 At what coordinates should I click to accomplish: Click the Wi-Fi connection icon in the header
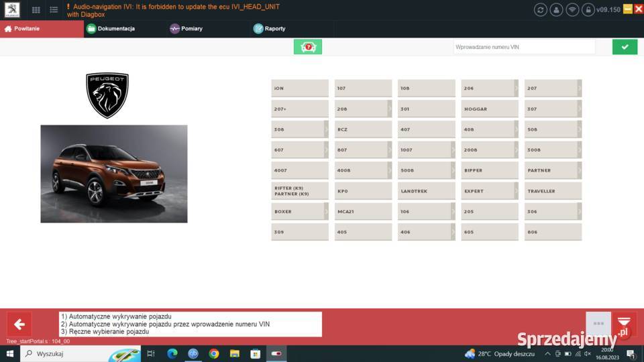572,9
